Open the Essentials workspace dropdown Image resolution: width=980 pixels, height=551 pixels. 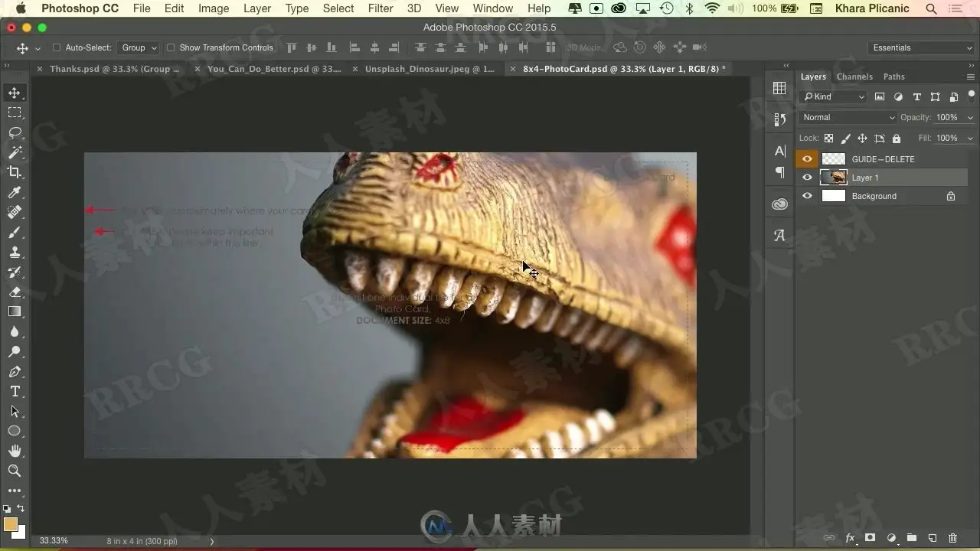(x=922, y=47)
